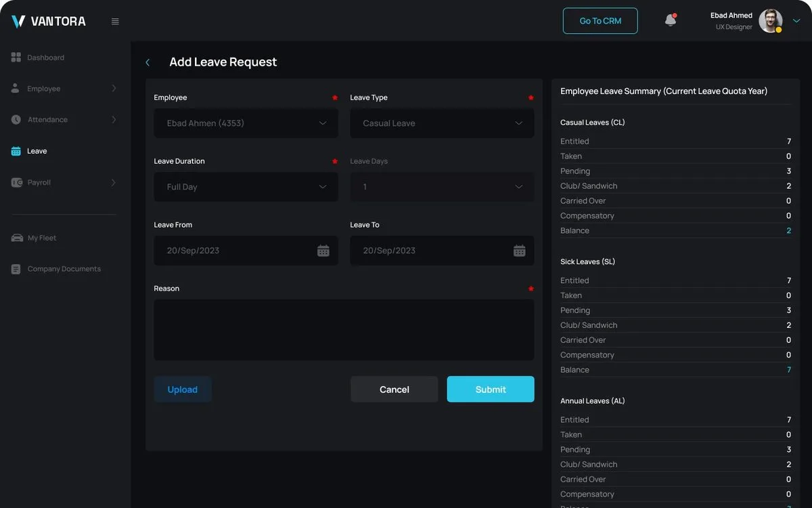The image size is (812, 508).
Task: Click the Leave calendar icon in sidebar
Action: coord(16,151)
